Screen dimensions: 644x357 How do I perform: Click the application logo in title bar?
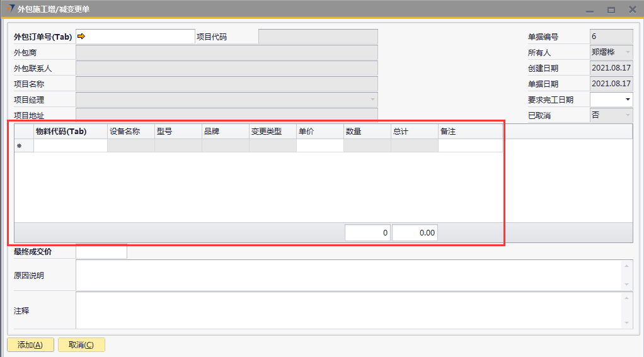(9, 9)
